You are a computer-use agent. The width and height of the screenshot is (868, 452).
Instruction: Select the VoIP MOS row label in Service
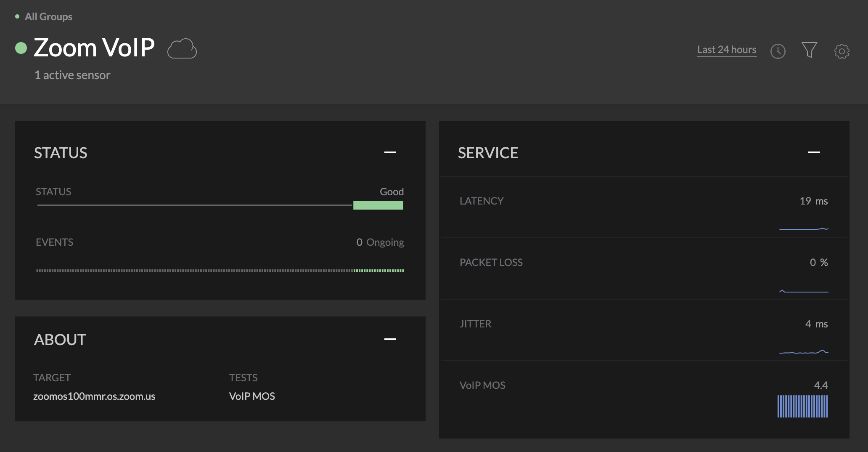(482, 386)
